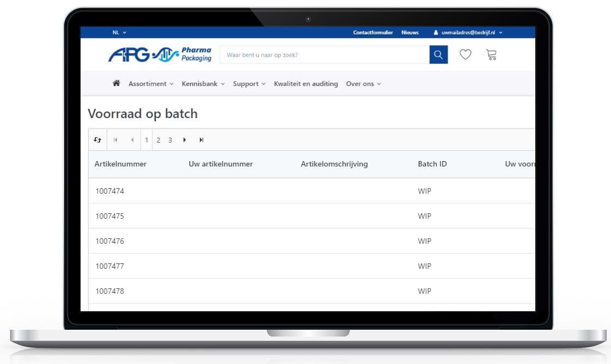The width and height of the screenshot is (611, 364).
Task: Go to home via house icon
Action: coord(116,83)
